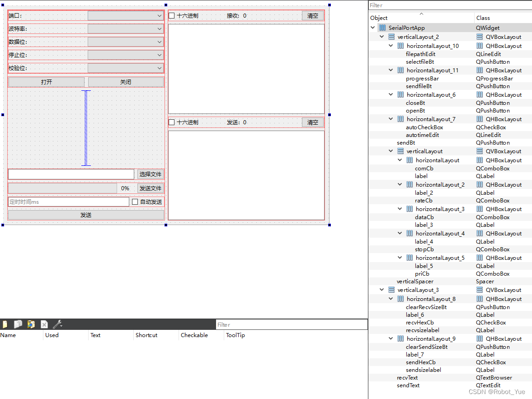Click the Paste action icon in Action Editor
The image size is (532, 399).
click(x=31, y=324)
